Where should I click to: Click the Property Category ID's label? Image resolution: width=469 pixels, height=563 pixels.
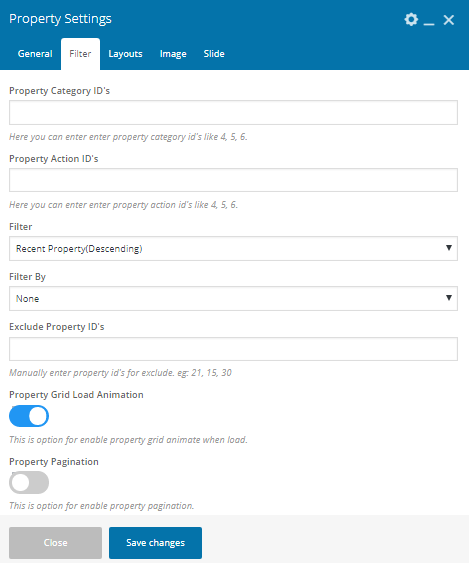(x=60, y=91)
